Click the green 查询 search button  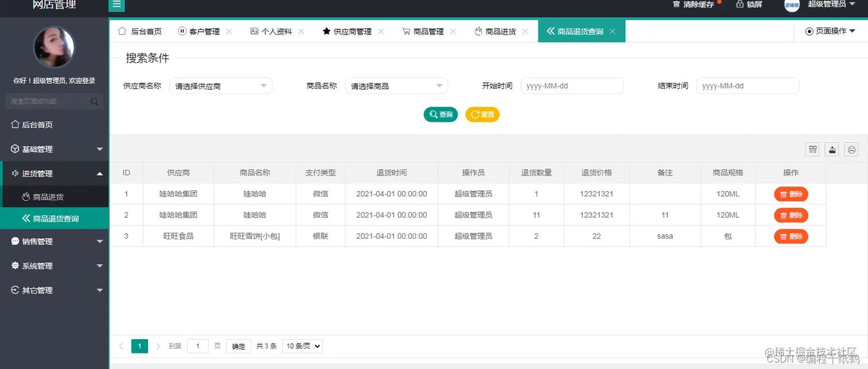coord(441,114)
